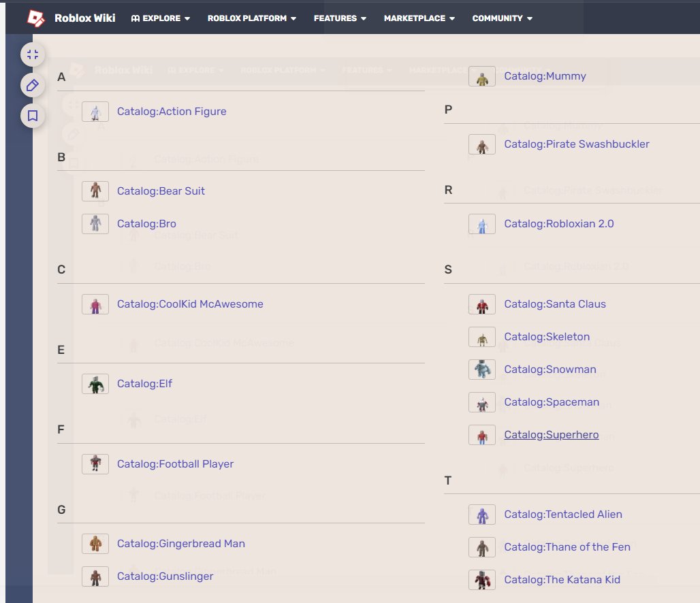The height and width of the screenshot is (603, 700).
Task: Open Catalog:Action Figure link
Action: [172, 112]
